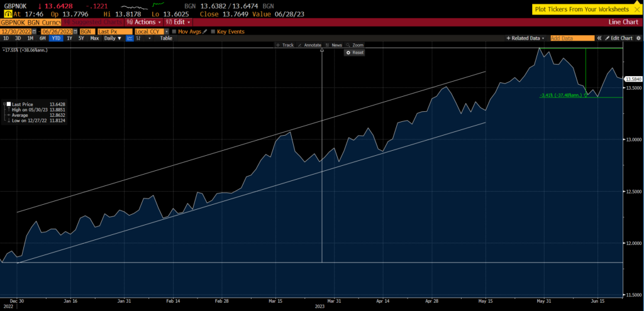This screenshot has width=644, height=311.
Task: Click the Edit Chart button
Action: tap(619, 38)
